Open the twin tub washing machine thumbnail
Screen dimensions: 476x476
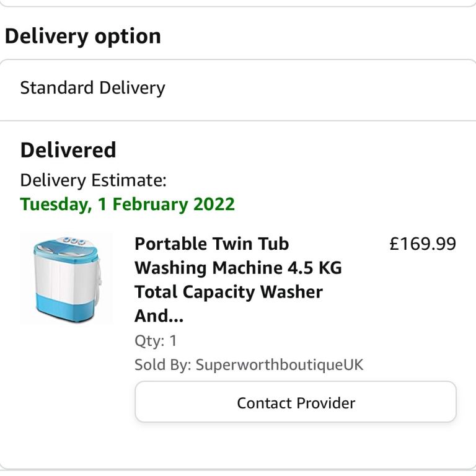pos(66,279)
